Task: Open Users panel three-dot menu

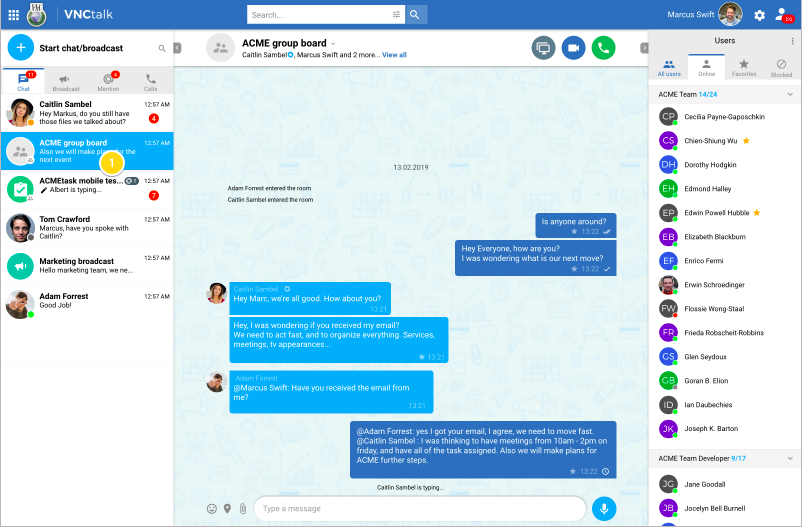Action: click(x=793, y=41)
